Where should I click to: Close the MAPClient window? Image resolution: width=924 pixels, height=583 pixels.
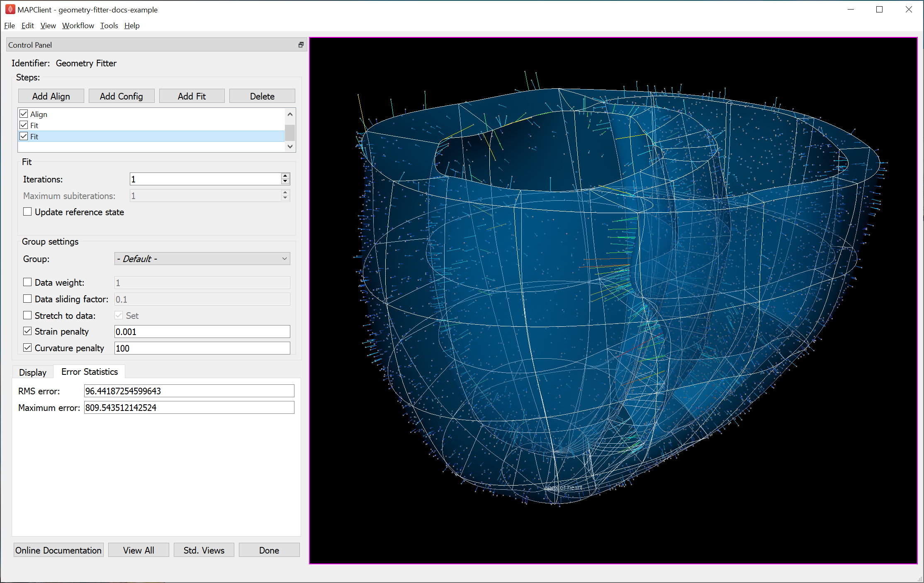pos(909,9)
